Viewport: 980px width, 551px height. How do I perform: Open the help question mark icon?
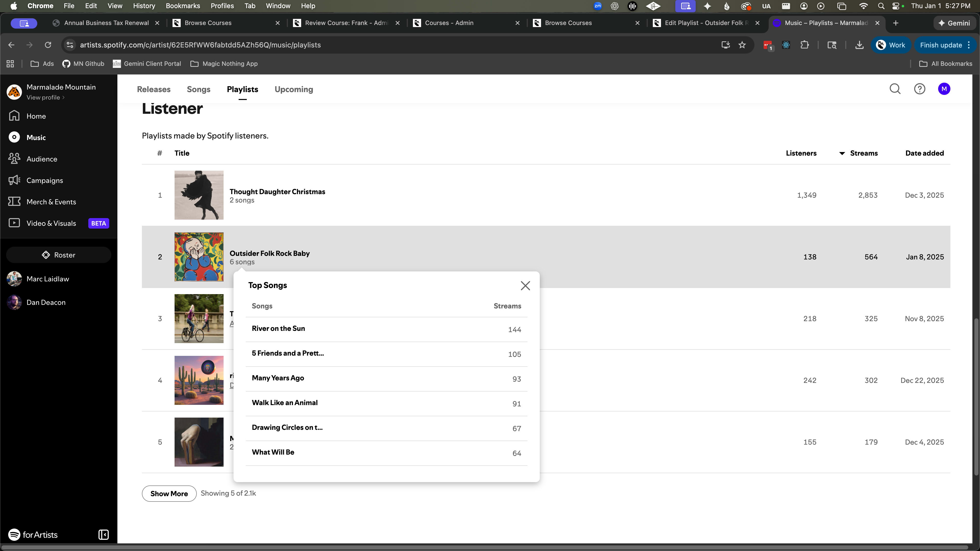tap(919, 89)
